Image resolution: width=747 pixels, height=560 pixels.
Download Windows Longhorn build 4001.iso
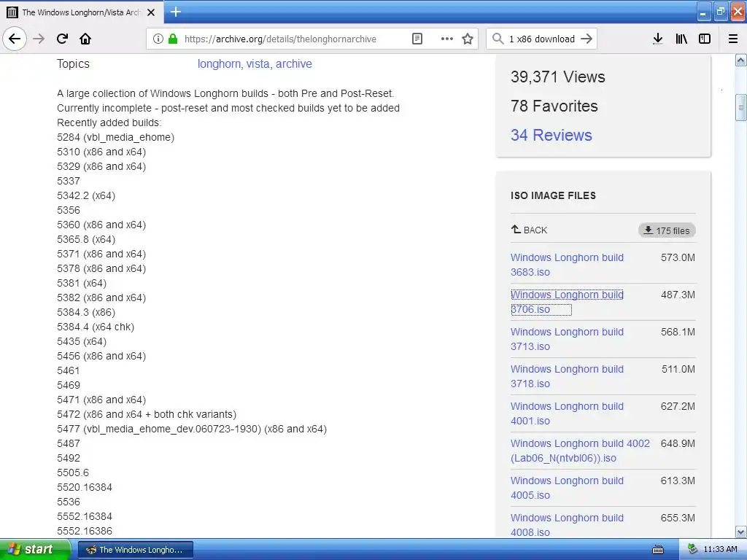(567, 413)
